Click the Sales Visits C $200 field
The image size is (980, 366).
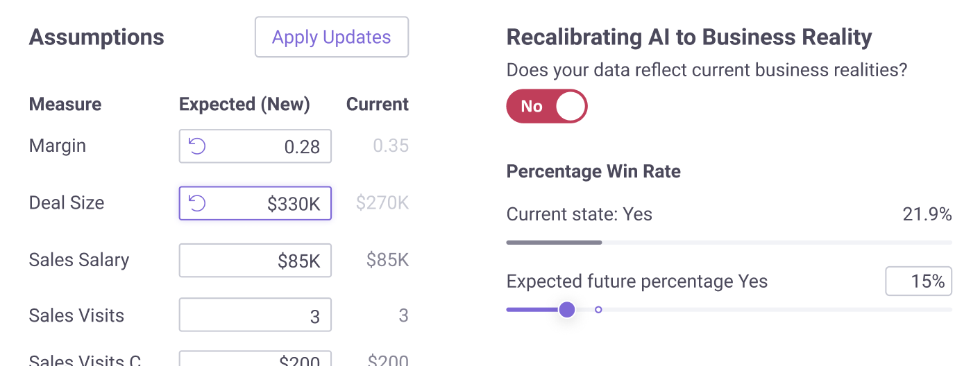coord(255,359)
